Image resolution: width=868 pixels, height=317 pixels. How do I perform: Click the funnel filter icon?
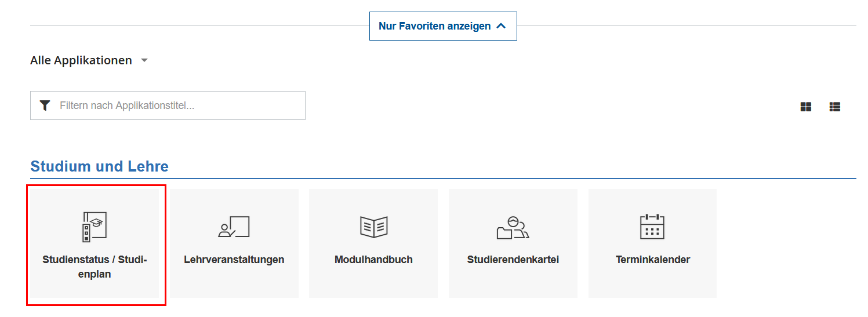point(45,105)
